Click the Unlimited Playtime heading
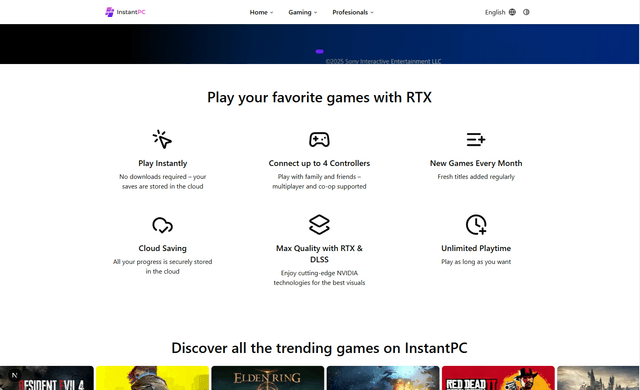 click(476, 248)
